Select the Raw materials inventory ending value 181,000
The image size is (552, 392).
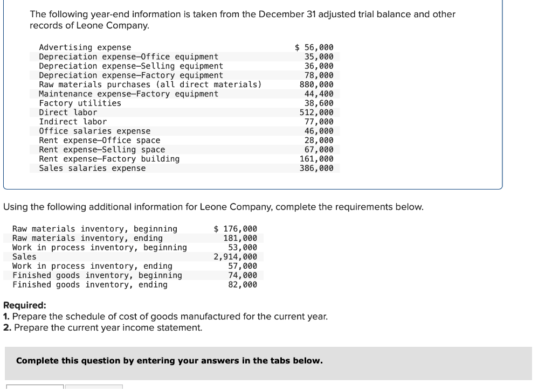[240, 238]
